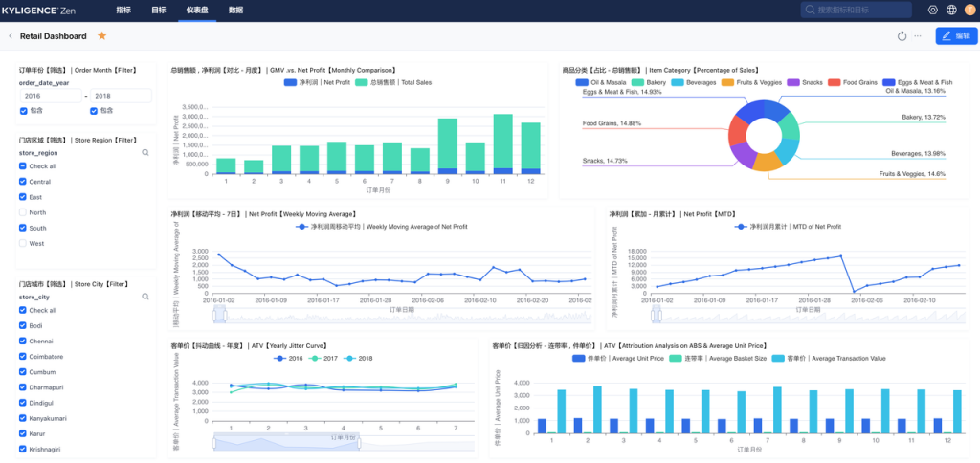Uncheck the Cumbum city
980x463 pixels.
coord(23,372)
